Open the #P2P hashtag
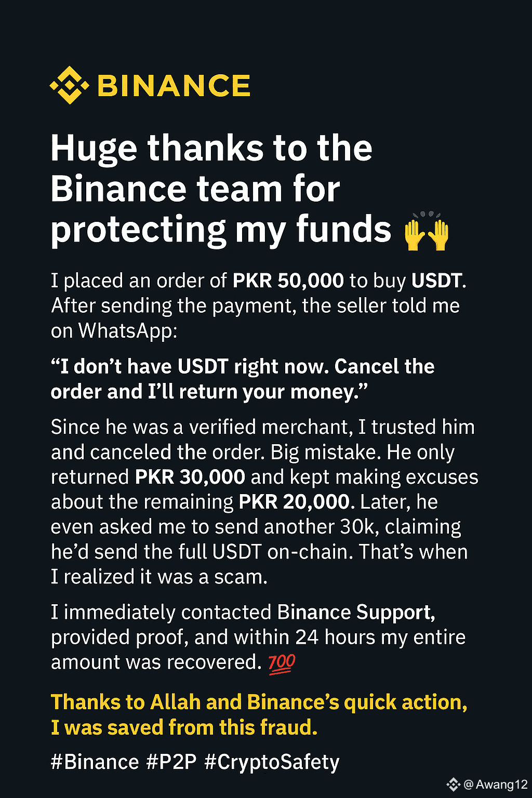The image size is (532, 798). tap(171, 762)
